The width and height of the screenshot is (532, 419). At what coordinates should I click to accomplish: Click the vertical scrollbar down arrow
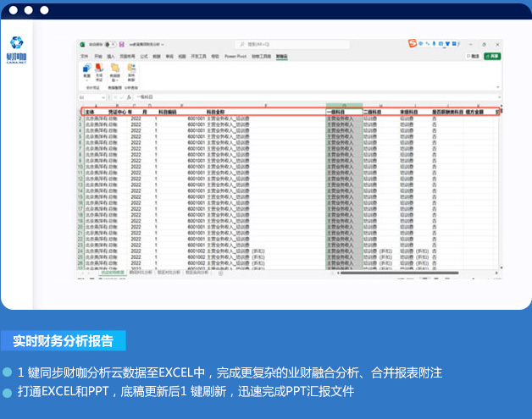tap(502, 268)
